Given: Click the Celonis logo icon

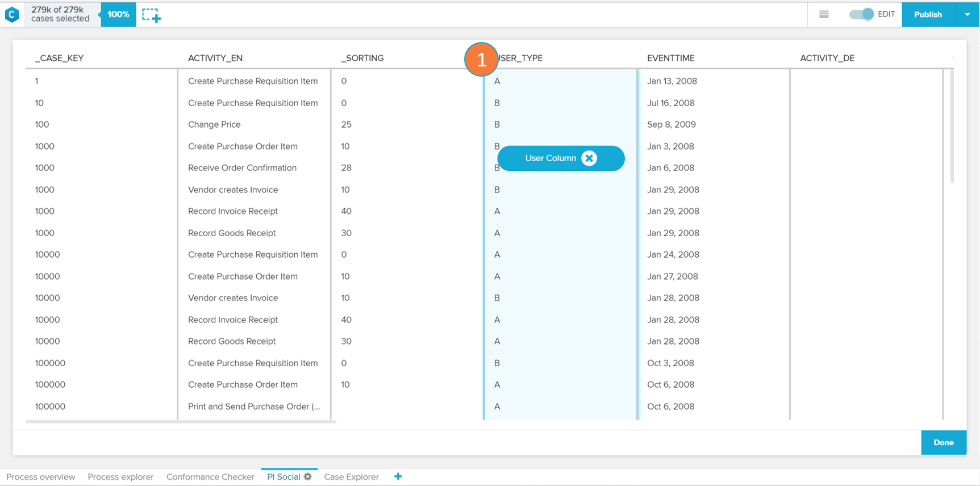Looking at the screenshot, I should coord(12,15).
